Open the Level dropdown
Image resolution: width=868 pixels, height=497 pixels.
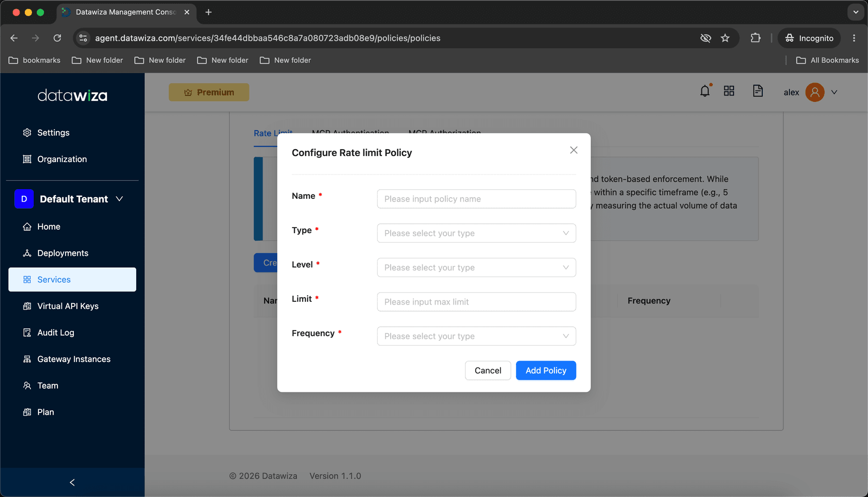[x=476, y=268]
